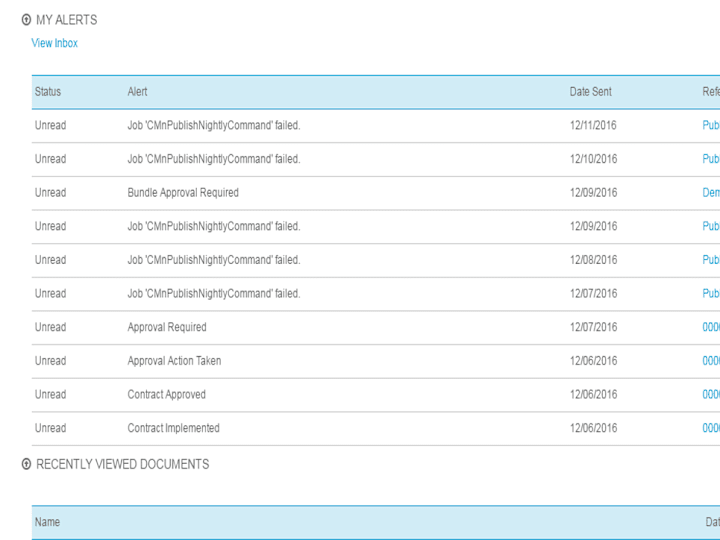Image resolution: width=720 pixels, height=540 pixels.
Task: Open reference link for Bundle Approval Required alert
Action: tap(711, 193)
